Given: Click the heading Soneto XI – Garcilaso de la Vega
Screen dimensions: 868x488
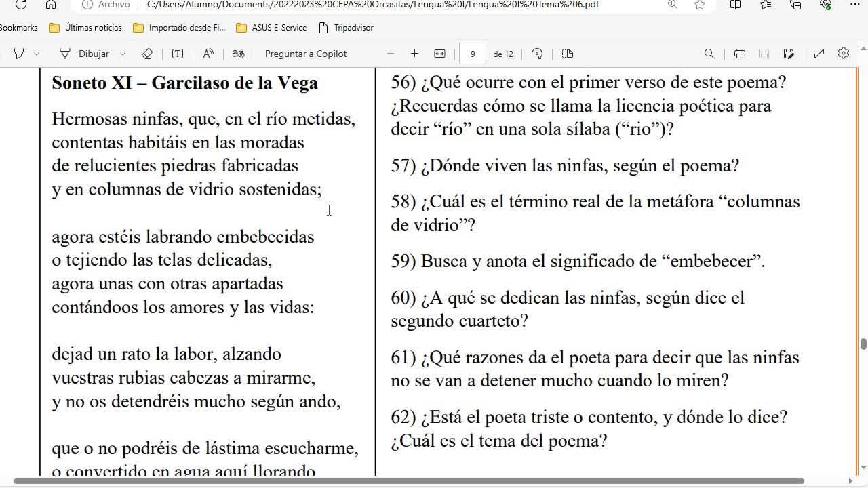Looking at the screenshot, I should point(185,83).
